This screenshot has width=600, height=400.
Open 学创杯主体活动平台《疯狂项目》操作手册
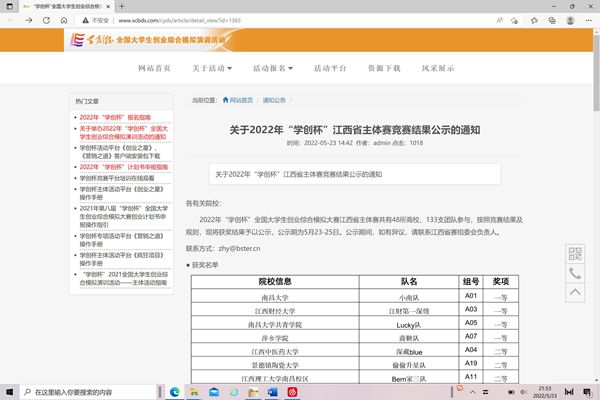point(122,259)
